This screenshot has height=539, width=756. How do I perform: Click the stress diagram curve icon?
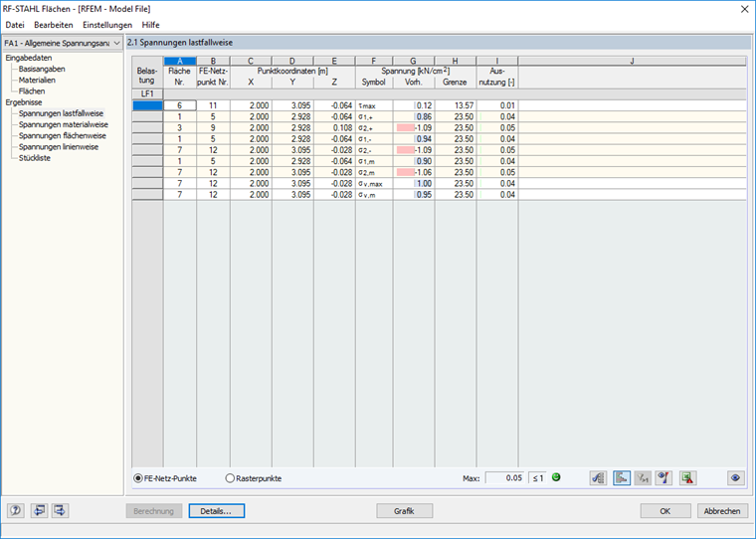[598, 478]
